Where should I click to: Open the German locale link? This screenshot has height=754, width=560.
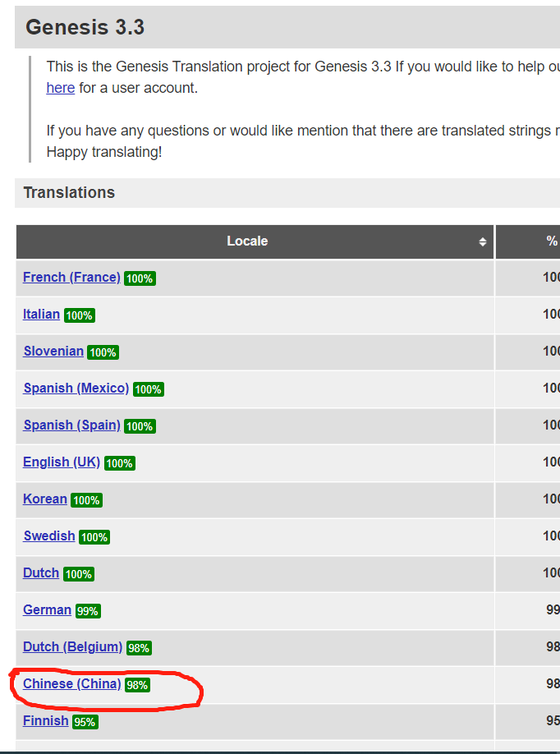(x=47, y=610)
